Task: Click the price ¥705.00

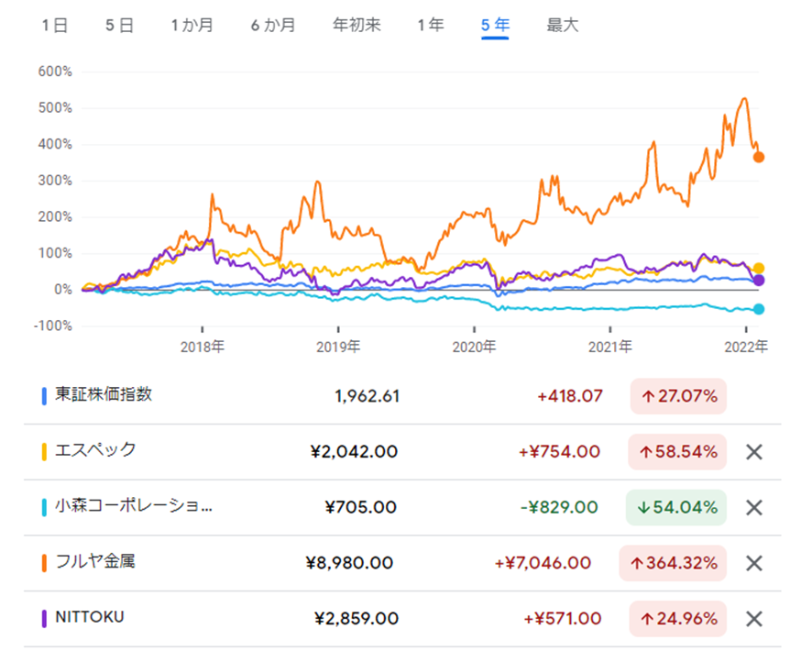Action: (x=361, y=507)
